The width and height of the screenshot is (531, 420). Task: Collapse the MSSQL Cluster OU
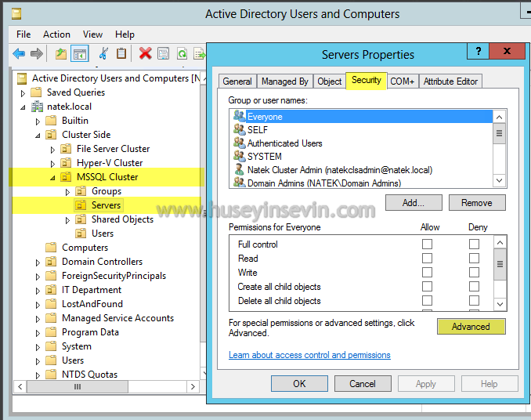pyautogui.click(x=52, y=178)
